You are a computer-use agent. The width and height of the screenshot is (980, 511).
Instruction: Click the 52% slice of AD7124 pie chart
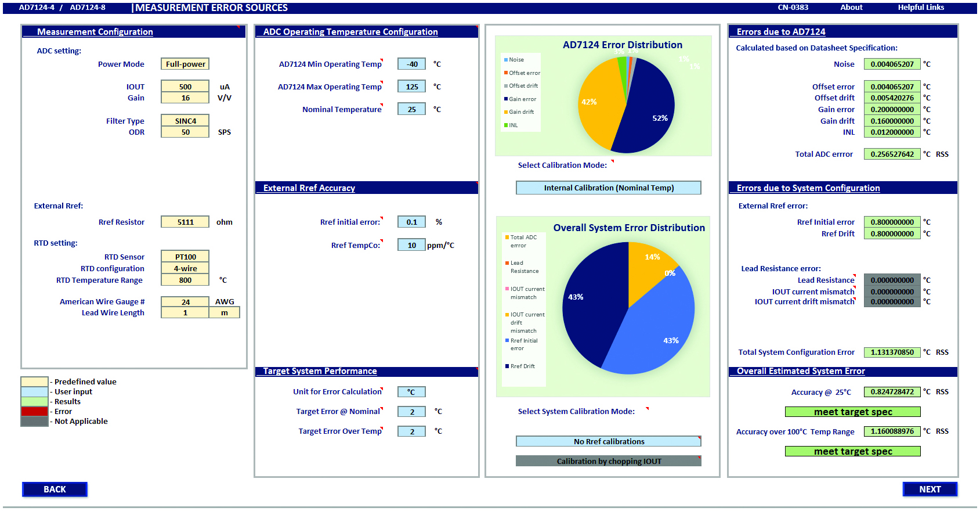pyautogui.click(x=650, y=110)
